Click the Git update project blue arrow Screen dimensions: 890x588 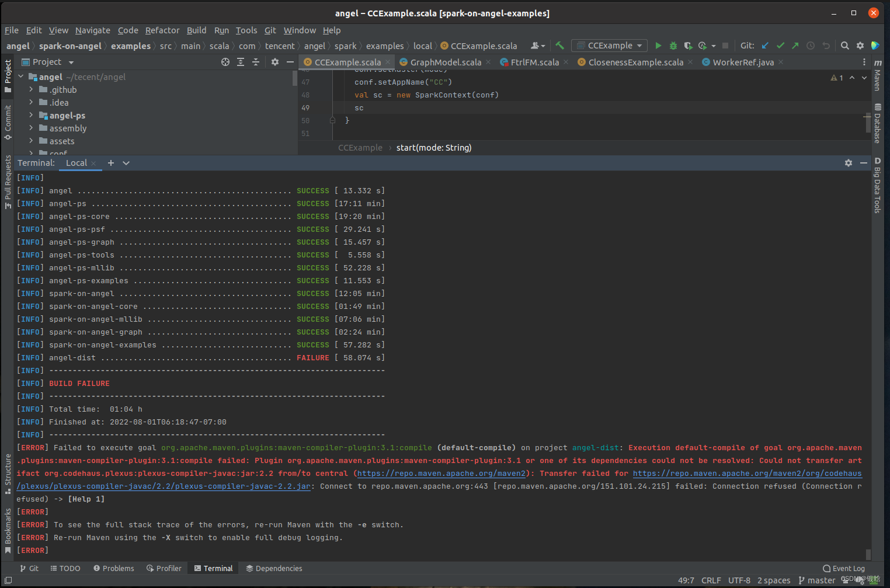click(765, 46)
